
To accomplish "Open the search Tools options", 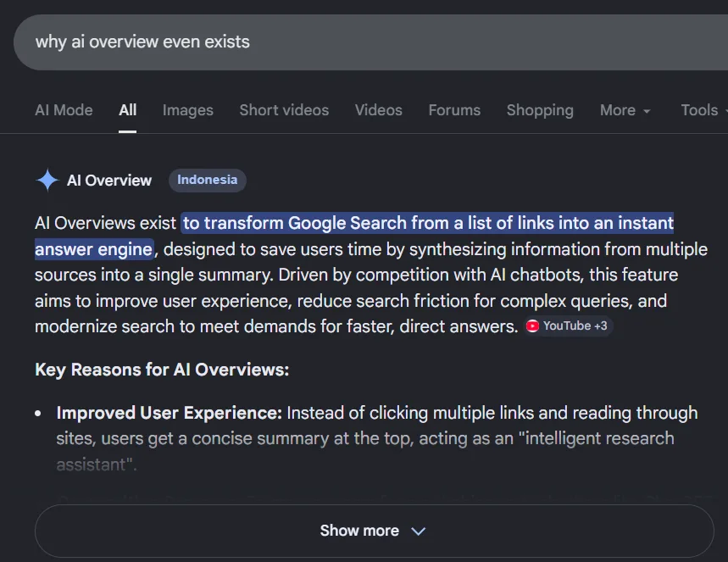I will [701, 110].
